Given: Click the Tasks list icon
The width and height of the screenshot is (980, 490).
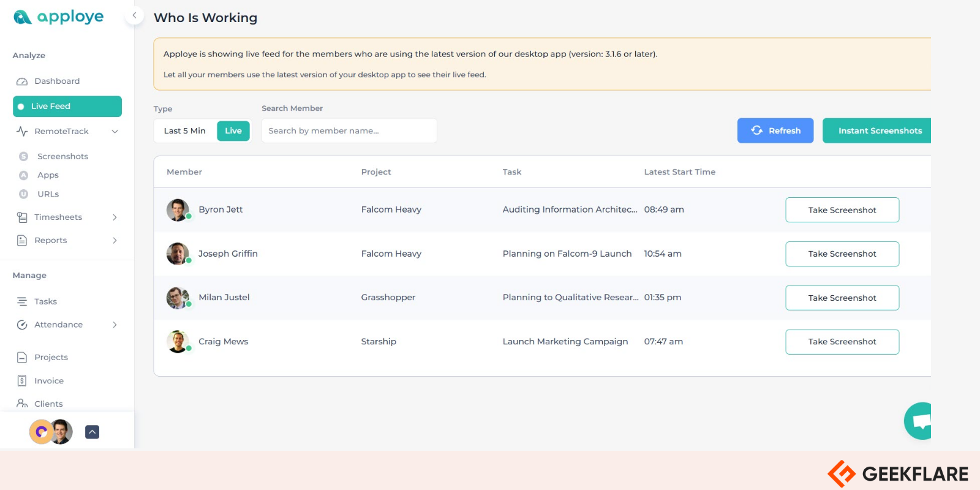Looking at the screenshot, I should pyautogui.click(x=22, y=301).
